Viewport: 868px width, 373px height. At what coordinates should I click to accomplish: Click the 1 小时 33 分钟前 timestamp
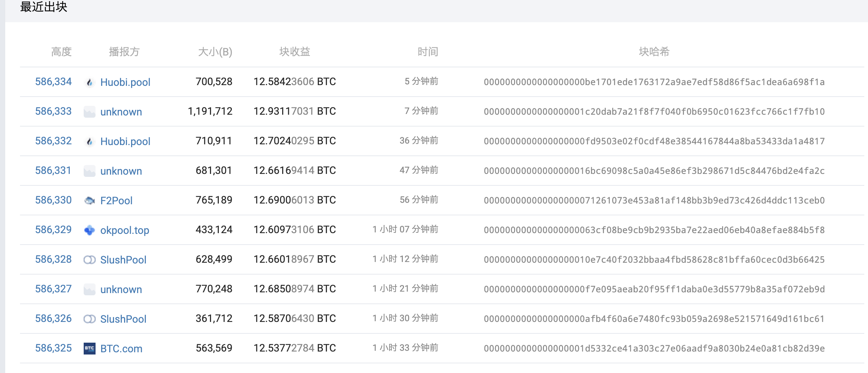pos(405,348)
